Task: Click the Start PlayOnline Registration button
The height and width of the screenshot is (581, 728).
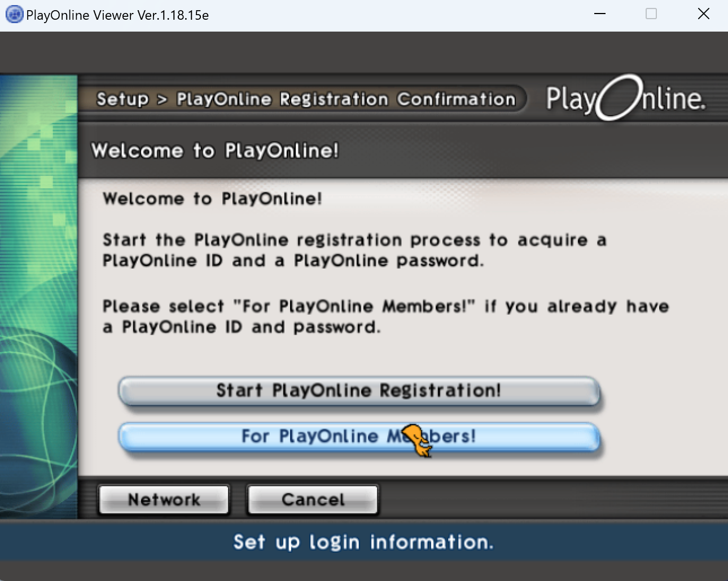Action: pos(358,390)
